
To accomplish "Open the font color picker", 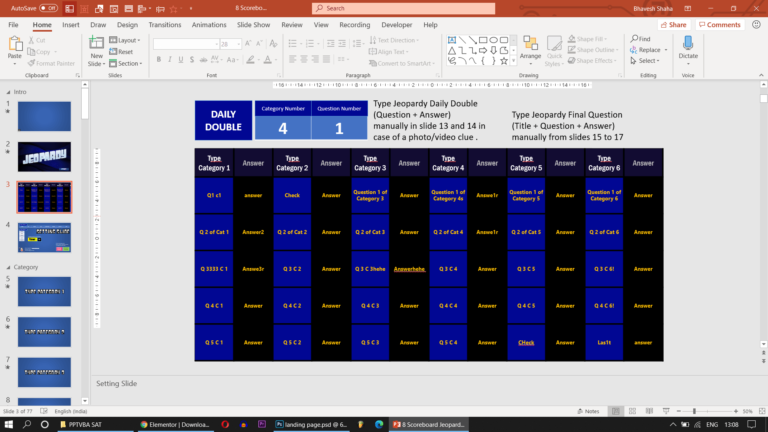I will 267,60.
